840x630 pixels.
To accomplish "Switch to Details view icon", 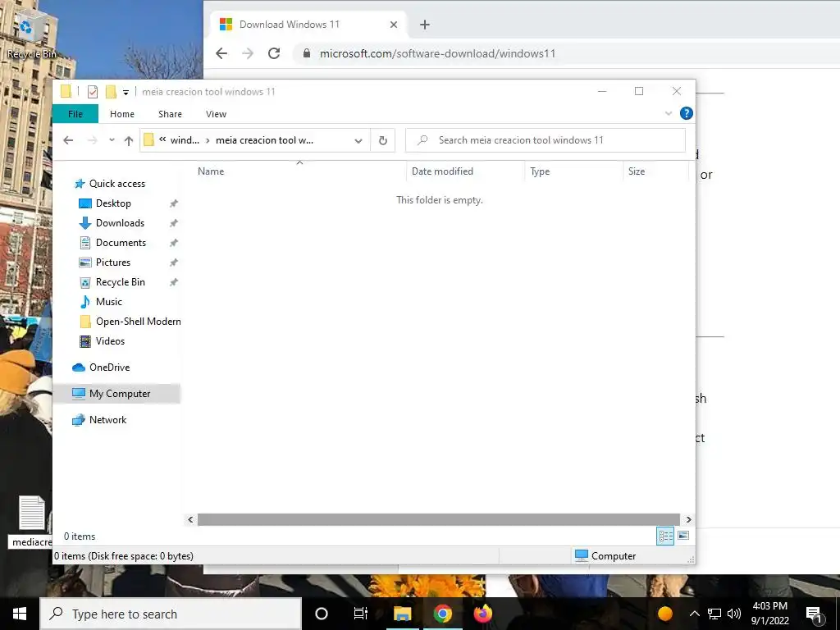I will pos(665,536).
